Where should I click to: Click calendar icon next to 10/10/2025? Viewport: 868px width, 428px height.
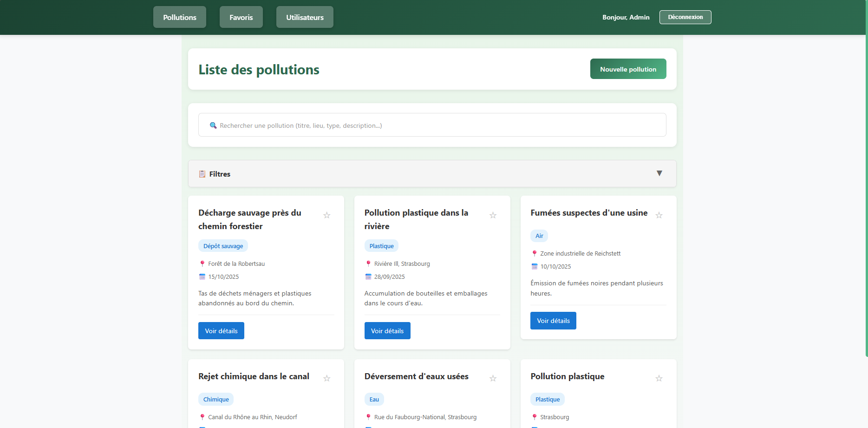point(535,266)
